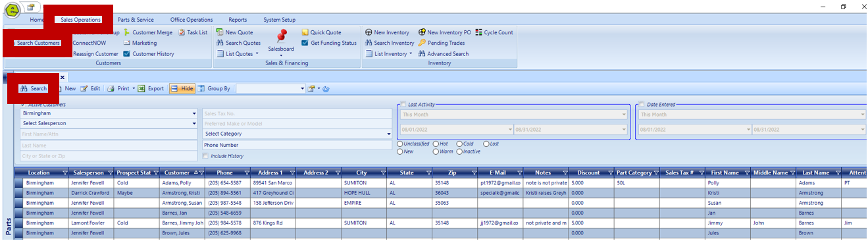868x241 pixels.
Task: Open the Select Salesperson dropdown
Action: [x=194, y=123]
